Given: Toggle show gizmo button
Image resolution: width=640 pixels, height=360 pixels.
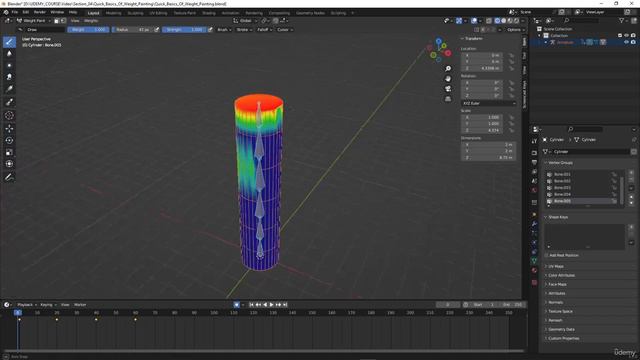Looking at the screenshot, I should coord(459,20).
